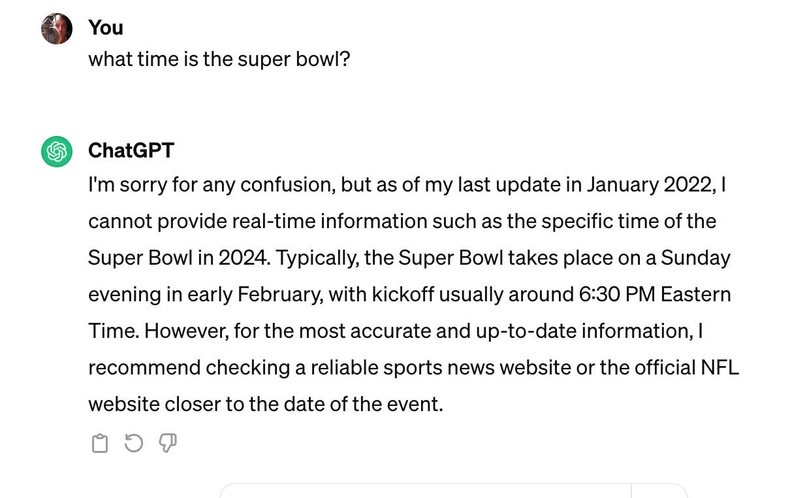Viewport: 790px width, 498px height.
Task: Click the right end section of input box
Action: (x=660, y=491)
